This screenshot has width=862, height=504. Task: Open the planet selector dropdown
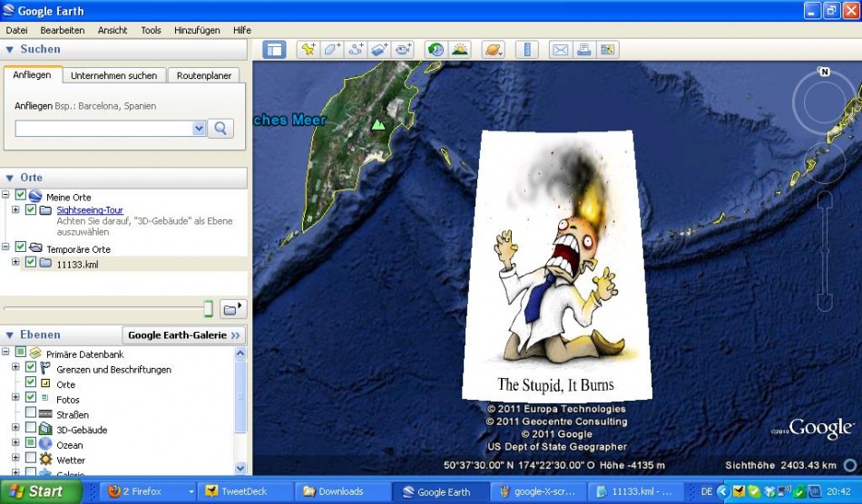coord(494,50)
